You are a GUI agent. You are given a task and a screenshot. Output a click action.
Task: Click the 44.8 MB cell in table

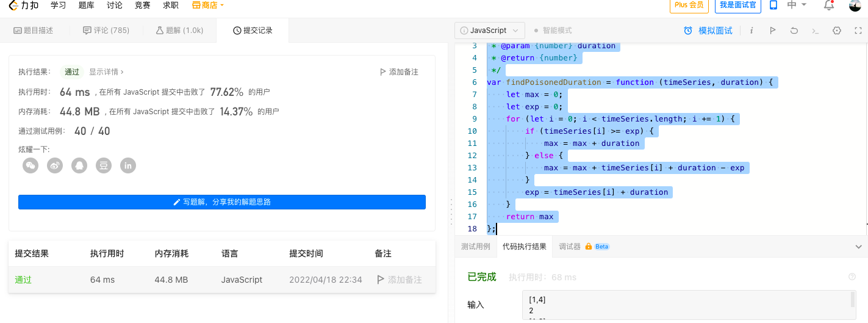coord(171,280)
